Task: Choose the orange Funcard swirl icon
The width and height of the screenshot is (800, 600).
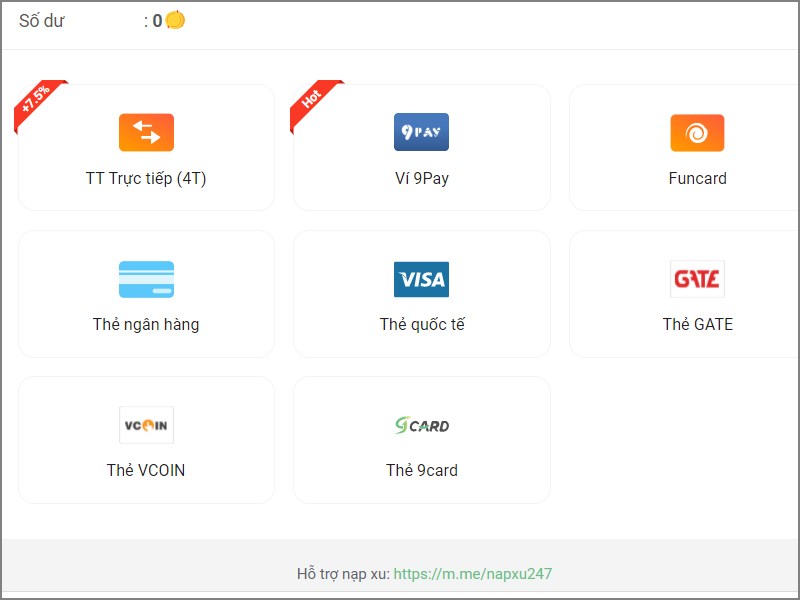Action: (697, 133)
